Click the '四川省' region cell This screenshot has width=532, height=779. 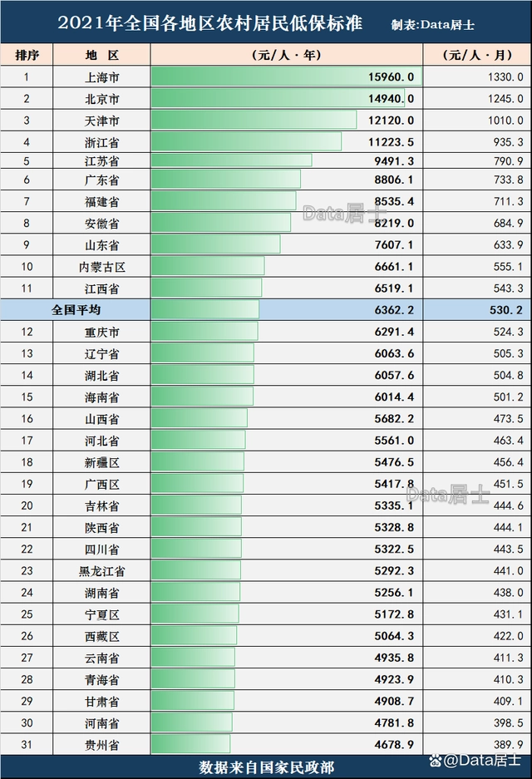tap(102, 550)
